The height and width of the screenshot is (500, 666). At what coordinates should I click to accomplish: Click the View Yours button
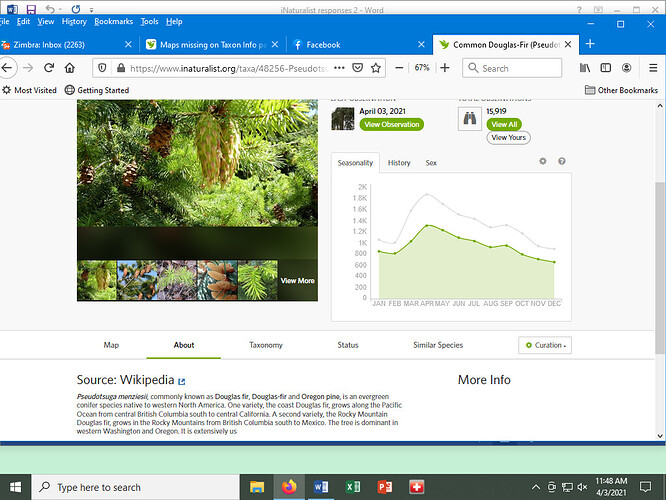tap(508, 138)
